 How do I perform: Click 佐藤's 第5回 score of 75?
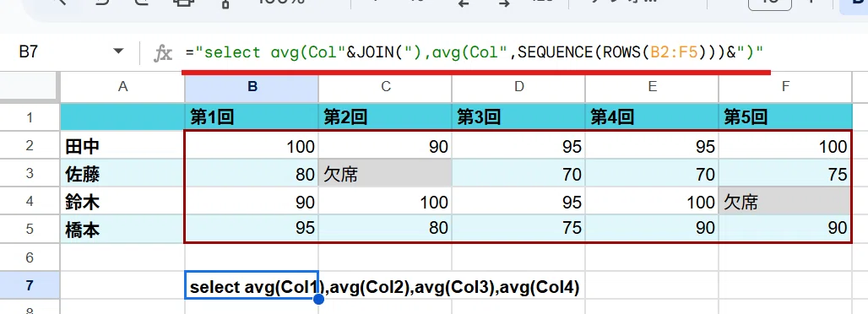(785, 173)
